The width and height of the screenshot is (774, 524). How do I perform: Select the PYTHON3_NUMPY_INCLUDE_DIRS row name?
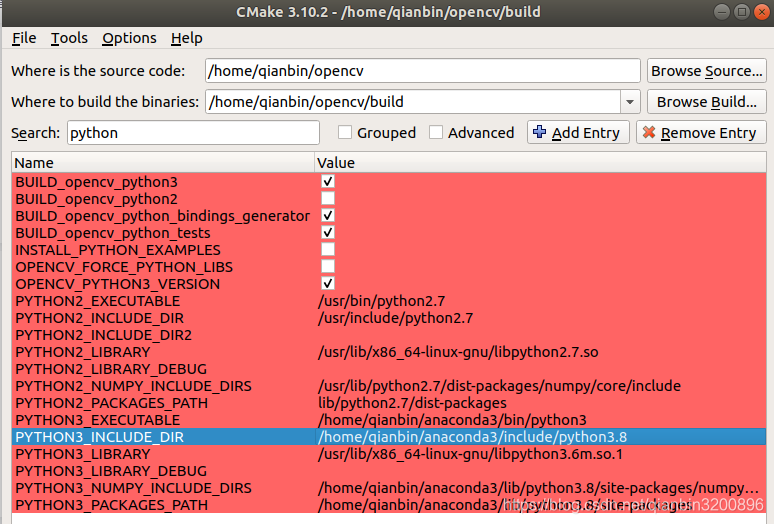[133, 488]
